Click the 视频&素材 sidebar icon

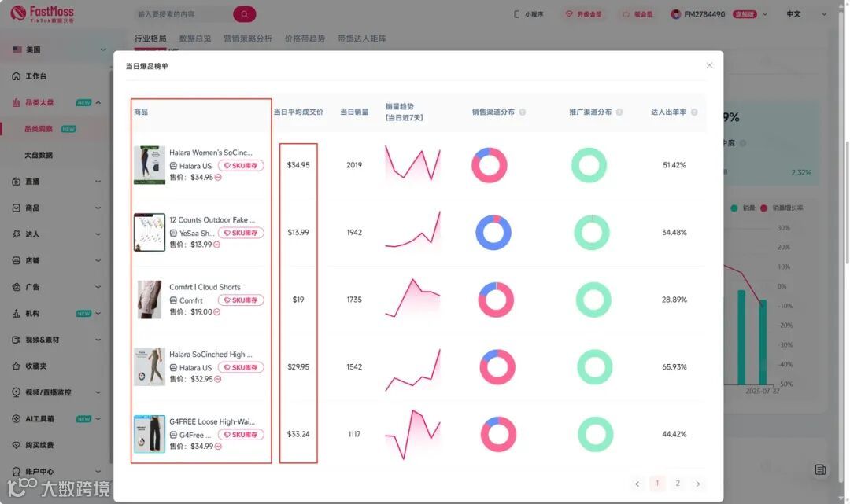17,340
